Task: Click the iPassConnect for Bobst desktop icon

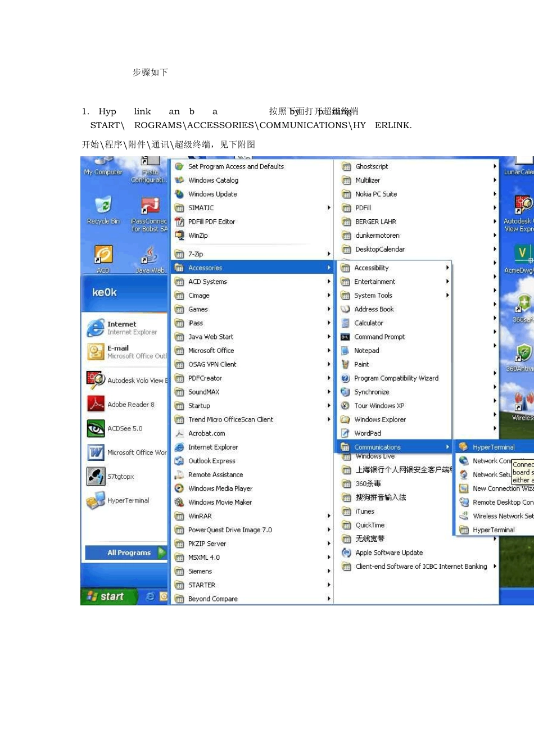Action: click(x=150, y=214)
